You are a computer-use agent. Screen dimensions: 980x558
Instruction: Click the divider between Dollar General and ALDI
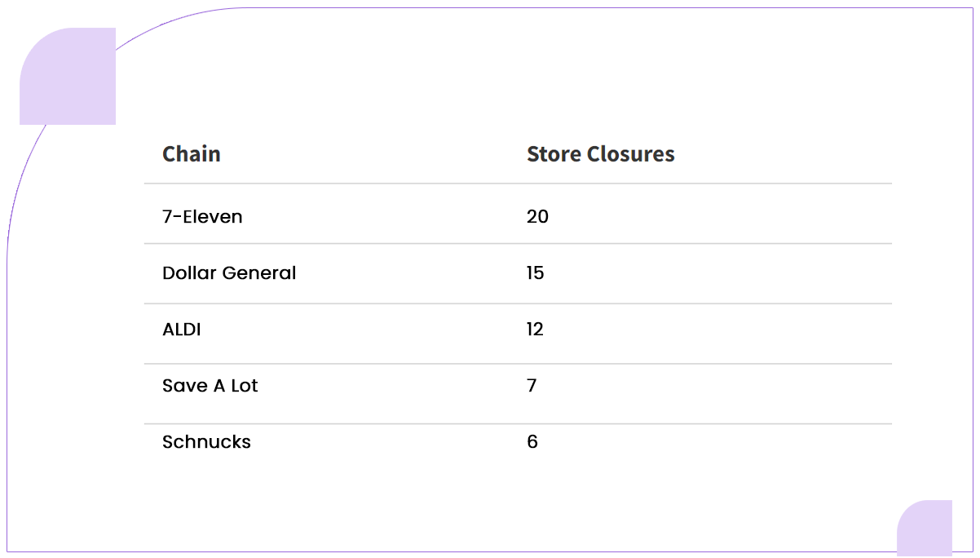[518, 303]
